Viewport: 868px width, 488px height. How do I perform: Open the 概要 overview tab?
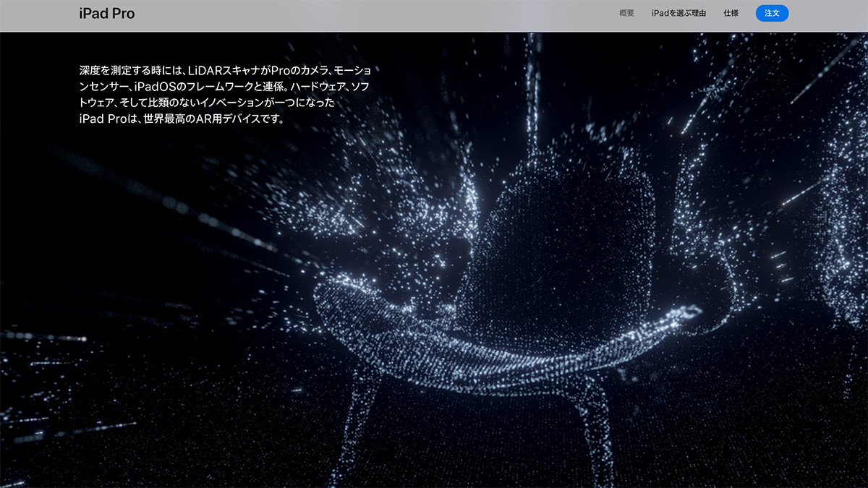[626, 13]
